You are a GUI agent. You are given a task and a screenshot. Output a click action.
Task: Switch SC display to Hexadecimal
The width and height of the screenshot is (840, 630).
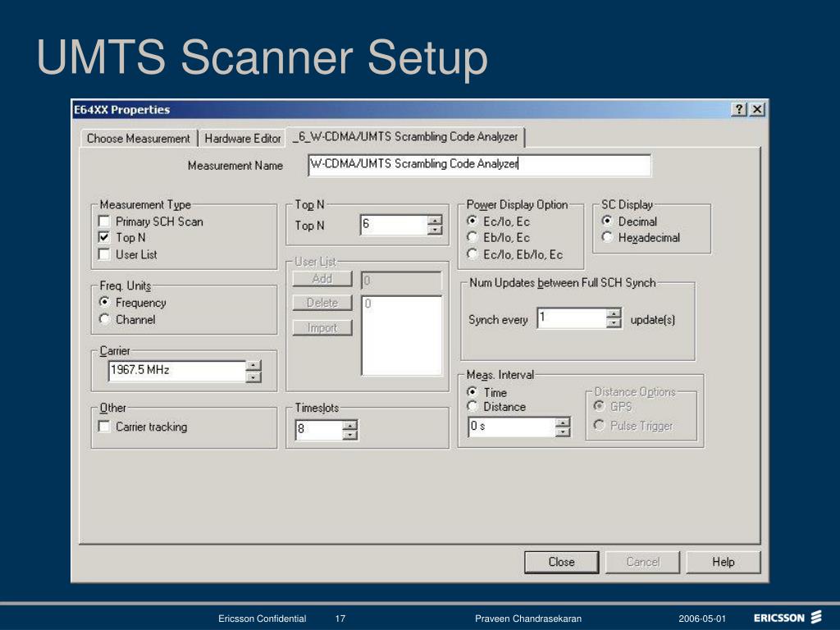[607, 237]
